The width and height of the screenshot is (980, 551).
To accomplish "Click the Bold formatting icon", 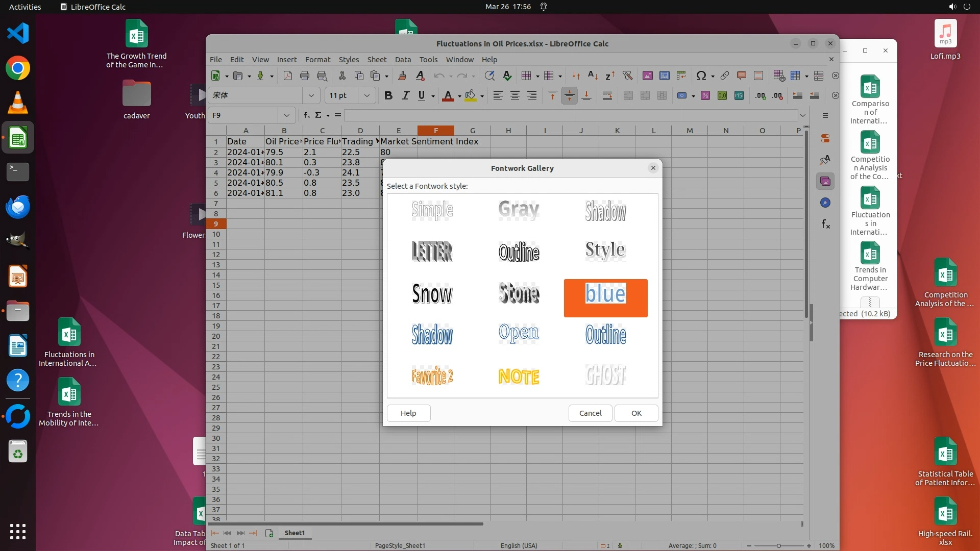I will coord(388,95).
